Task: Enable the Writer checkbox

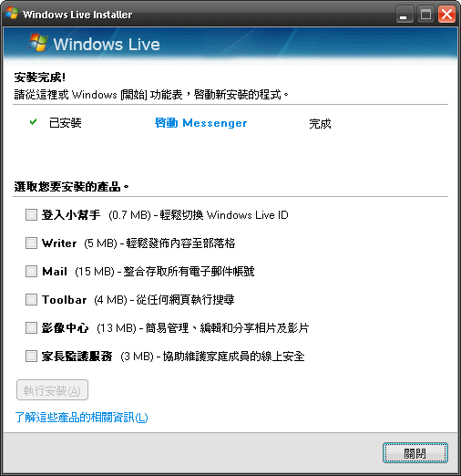Action: pyautogui.click(x=31, y=243)
